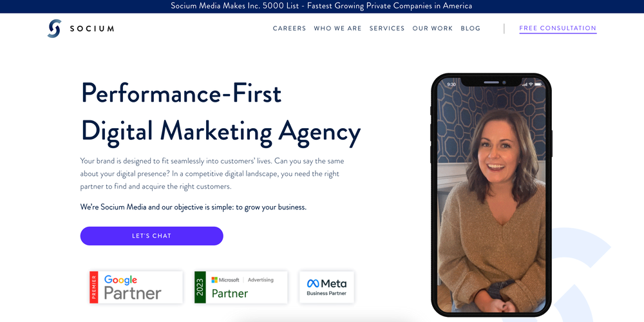Image resolution: width=644 pixels, height=322 pixels.
Task: Click the Performance-First headline text
Action: [x=181, y=93]
